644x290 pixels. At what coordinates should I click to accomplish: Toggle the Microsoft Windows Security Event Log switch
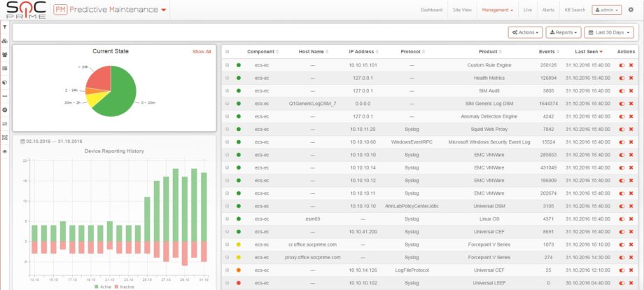(622, 142)
